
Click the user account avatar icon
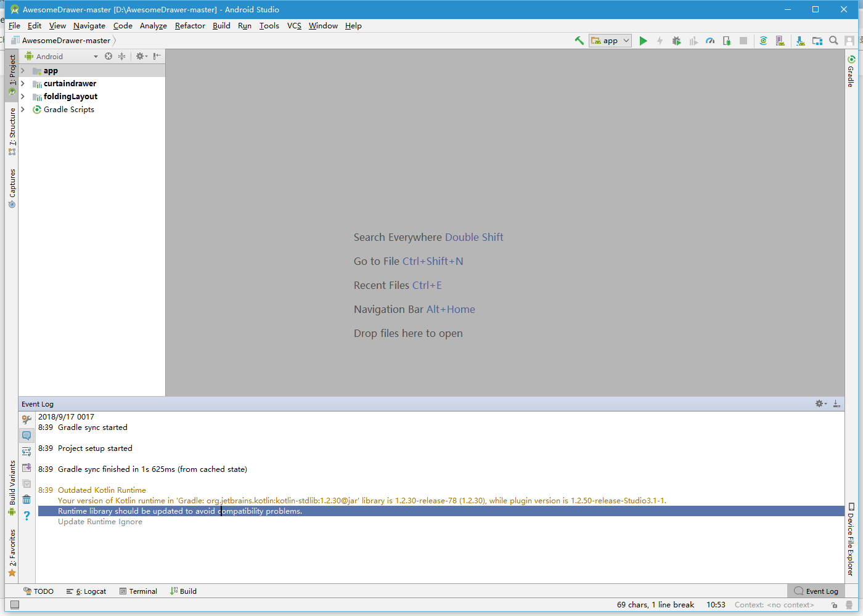[x=849, y=41]
